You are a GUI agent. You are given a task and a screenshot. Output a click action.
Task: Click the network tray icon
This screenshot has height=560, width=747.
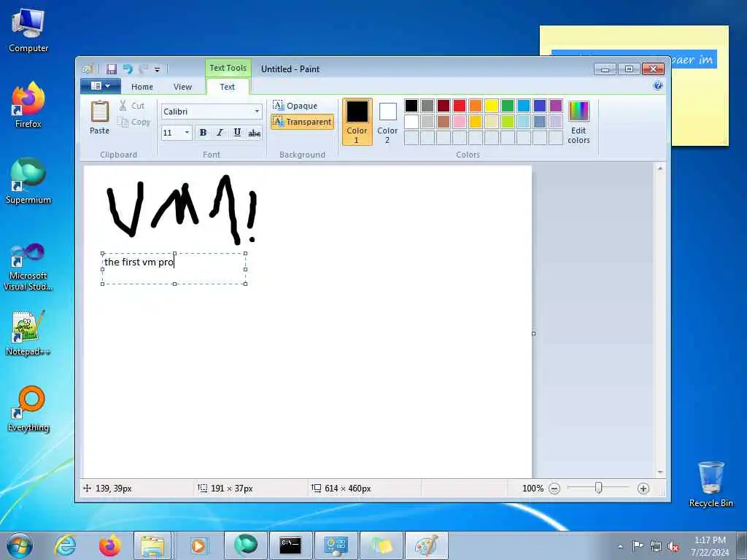(x=656, y=546)
